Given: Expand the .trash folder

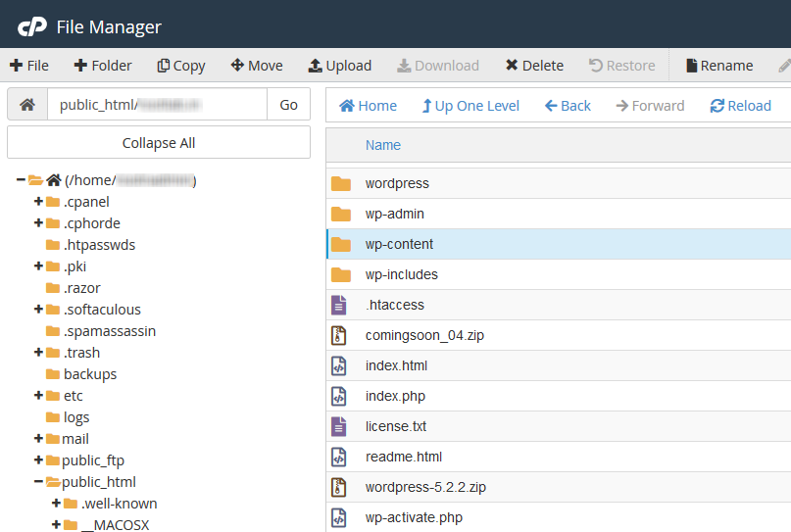Looking at the screenshot, I should click(38, 352).
